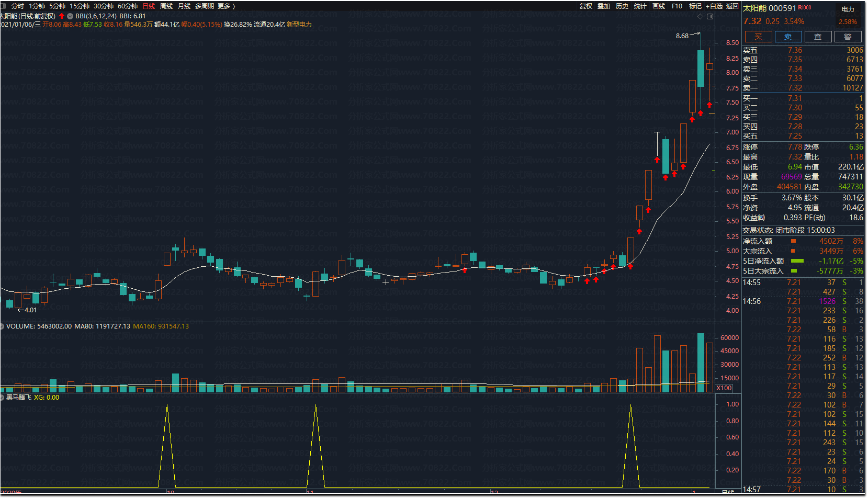Select the 30分钟 period tab
The width and height of the screenshot is (868, 498).
[104, 6]
